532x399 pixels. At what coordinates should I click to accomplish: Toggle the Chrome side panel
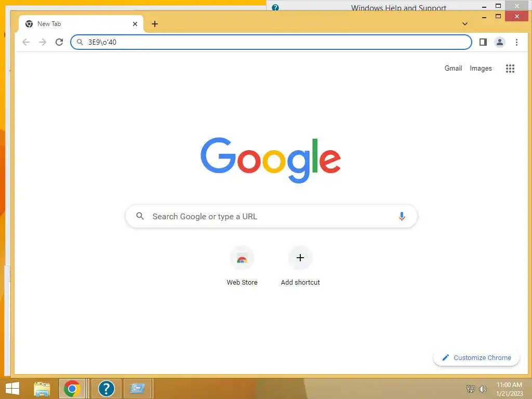click(x=483, y=42)
